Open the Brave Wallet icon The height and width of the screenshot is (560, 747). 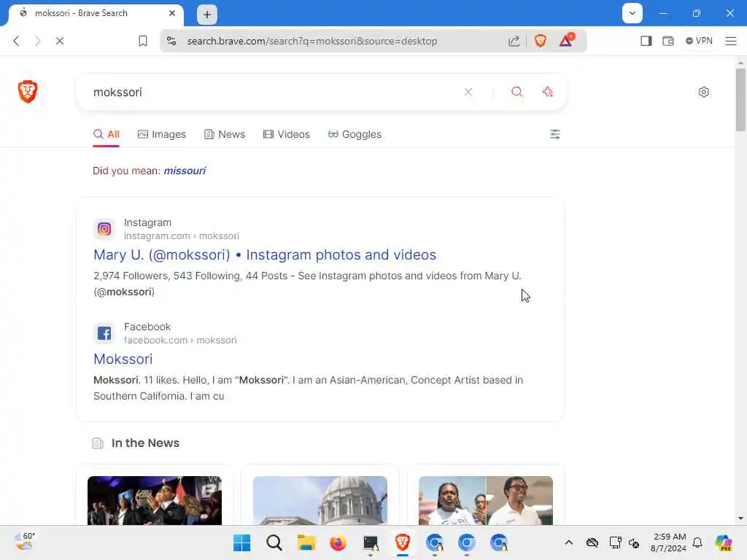[668, 41]
